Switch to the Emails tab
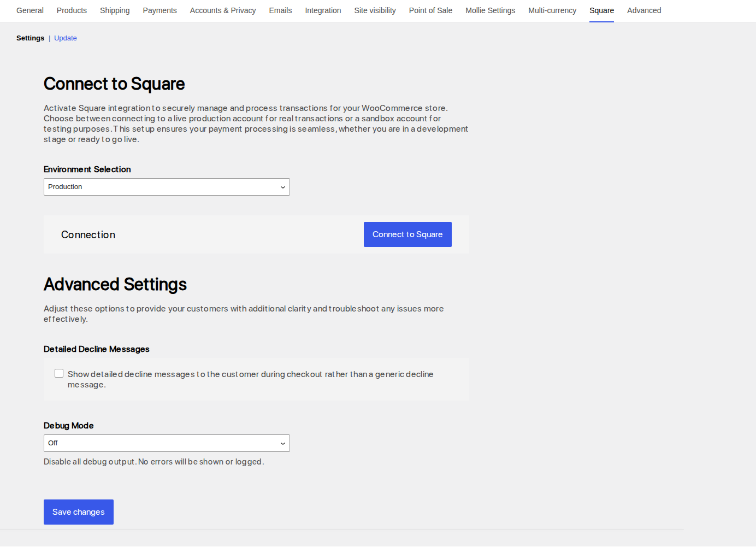Image resolution: width=756 pixels, height=547 pixels. coord(280,10)
